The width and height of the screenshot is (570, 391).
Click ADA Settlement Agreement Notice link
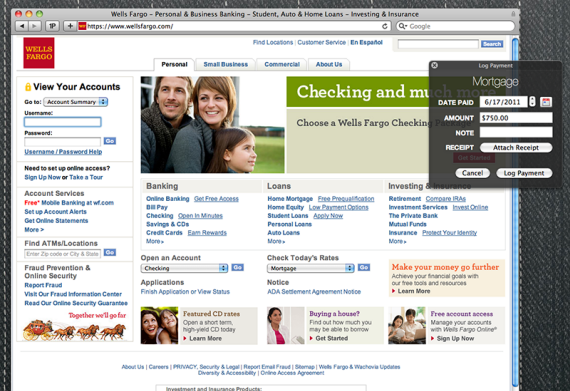point(314,292)
